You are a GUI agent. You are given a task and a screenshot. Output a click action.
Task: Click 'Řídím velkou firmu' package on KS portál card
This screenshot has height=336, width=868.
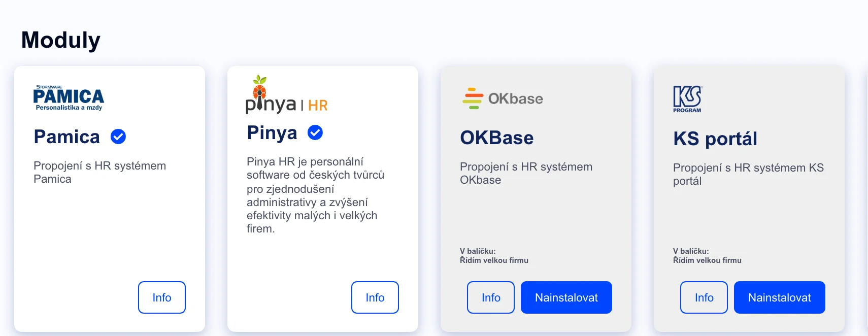click(x=707, y=260)
